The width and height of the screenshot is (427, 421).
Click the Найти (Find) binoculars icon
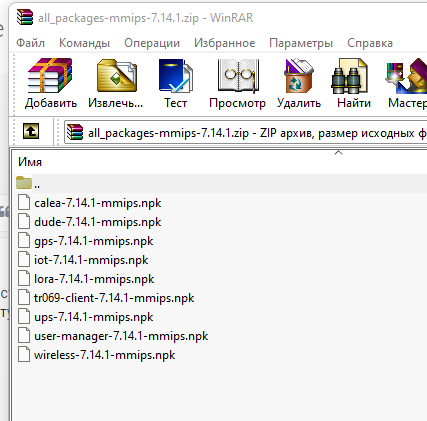[349, 76]
